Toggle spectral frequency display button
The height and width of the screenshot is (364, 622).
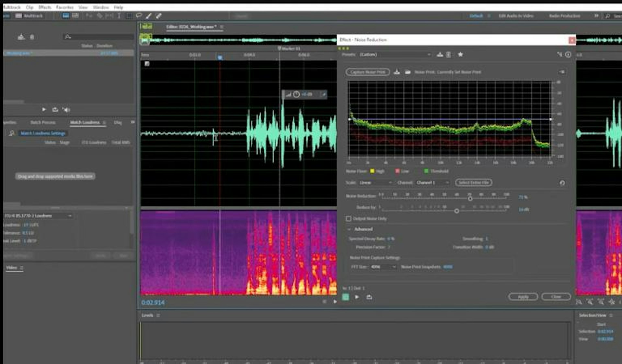pos(65,16)
